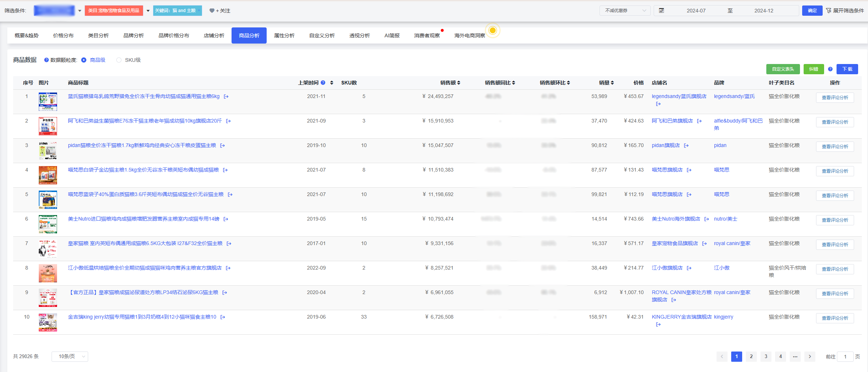Click help icon next to 上架时间 header
Image resolution: width=868 pixels, height=372 pixels.
[323, 83]
